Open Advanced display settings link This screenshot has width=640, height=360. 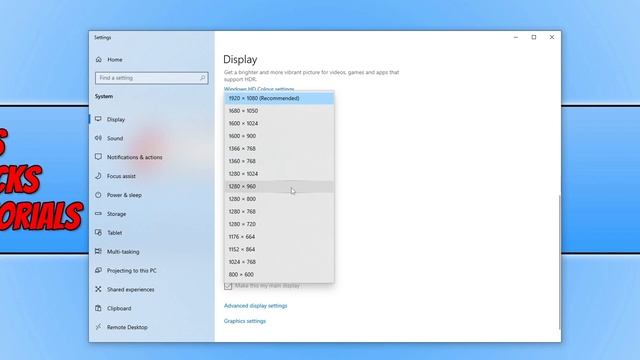pyautogui.click(x=256, y=306)
